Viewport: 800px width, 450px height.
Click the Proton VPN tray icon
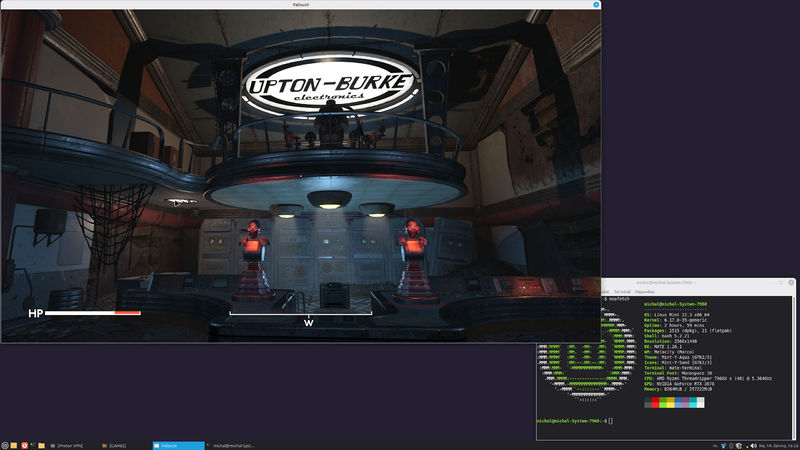(723, 446)
